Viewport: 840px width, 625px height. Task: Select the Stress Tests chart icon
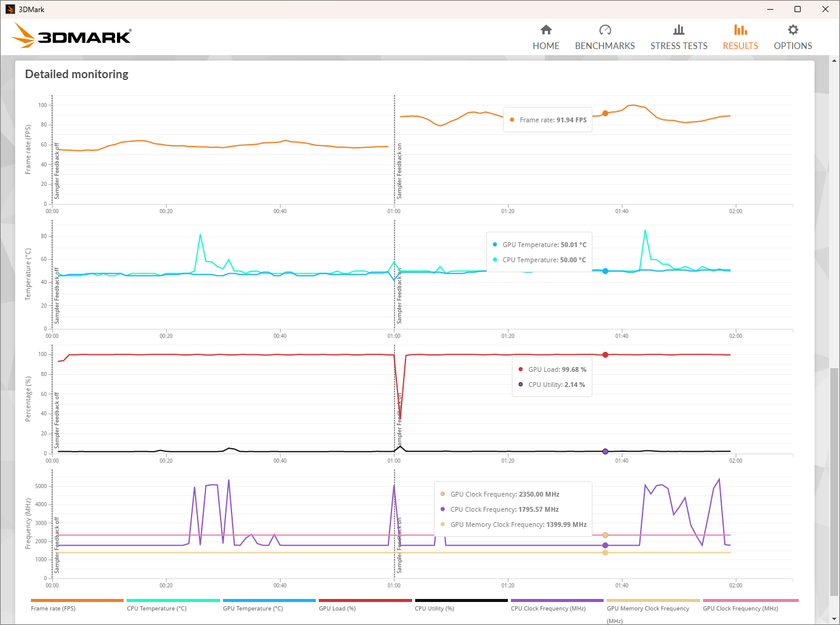679,30
